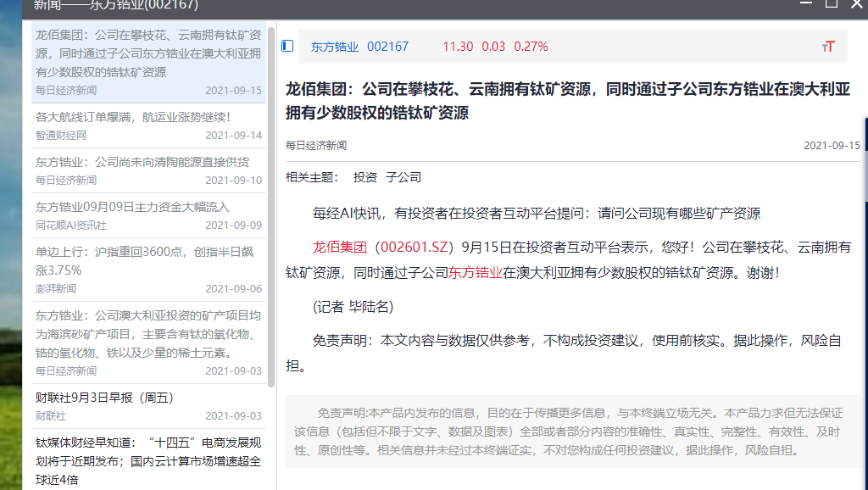
Task: Open the red 东方锆业 link in article body
Action: tap(475, 272)
